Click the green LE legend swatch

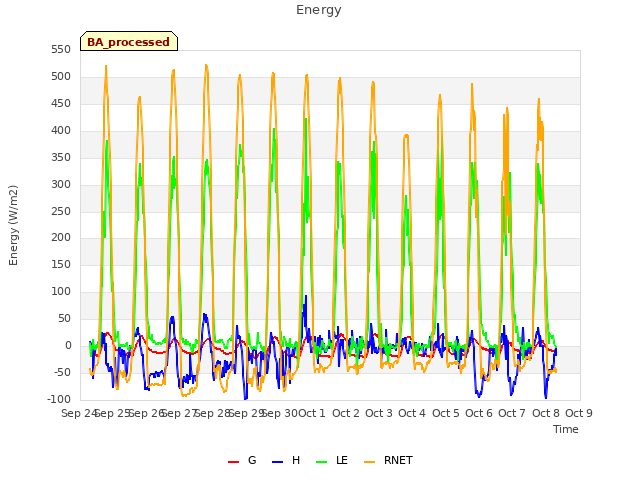pyautogui.click(x=322, y=462)
